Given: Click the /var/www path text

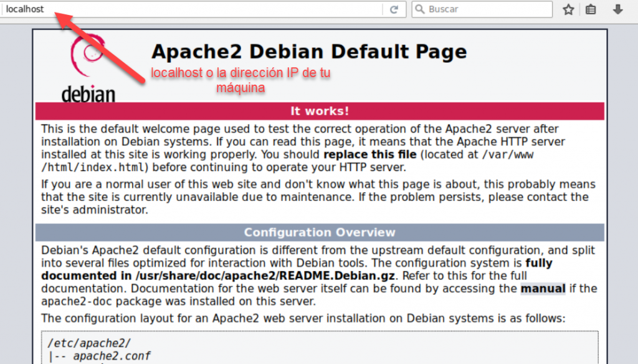Looking at the screenshot, I should [508, 154].
